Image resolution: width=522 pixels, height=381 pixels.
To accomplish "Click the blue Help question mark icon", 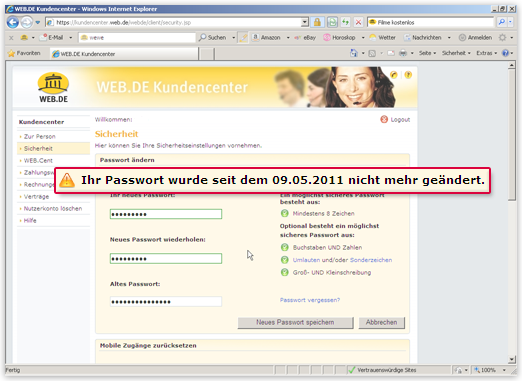I will [x=506, y=53].
